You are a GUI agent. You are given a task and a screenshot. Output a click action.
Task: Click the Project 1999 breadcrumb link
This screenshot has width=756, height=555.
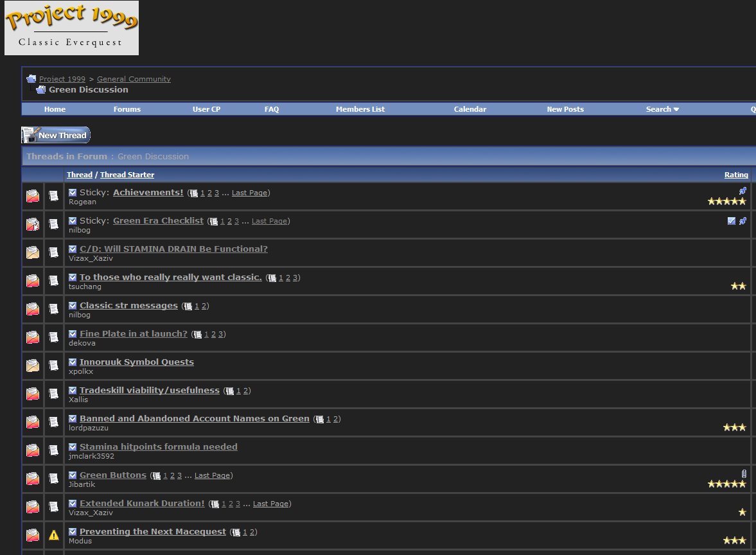point(62,79)
